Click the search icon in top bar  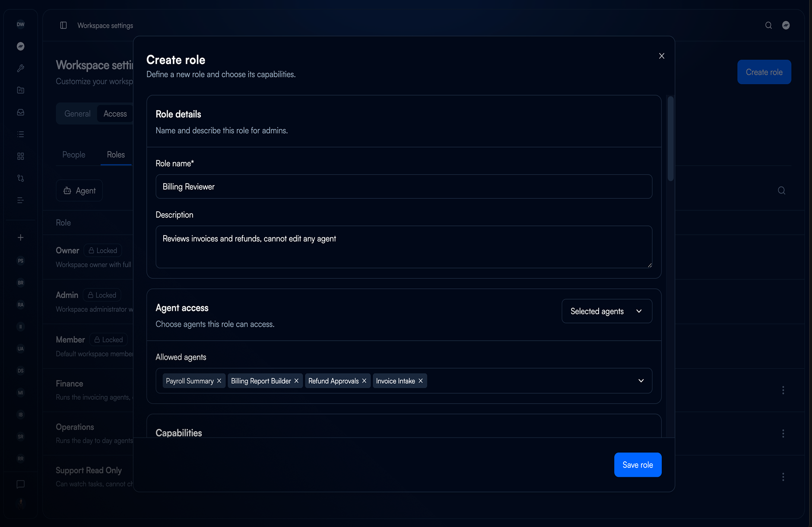pyautogui.click(x=768, y=25)
